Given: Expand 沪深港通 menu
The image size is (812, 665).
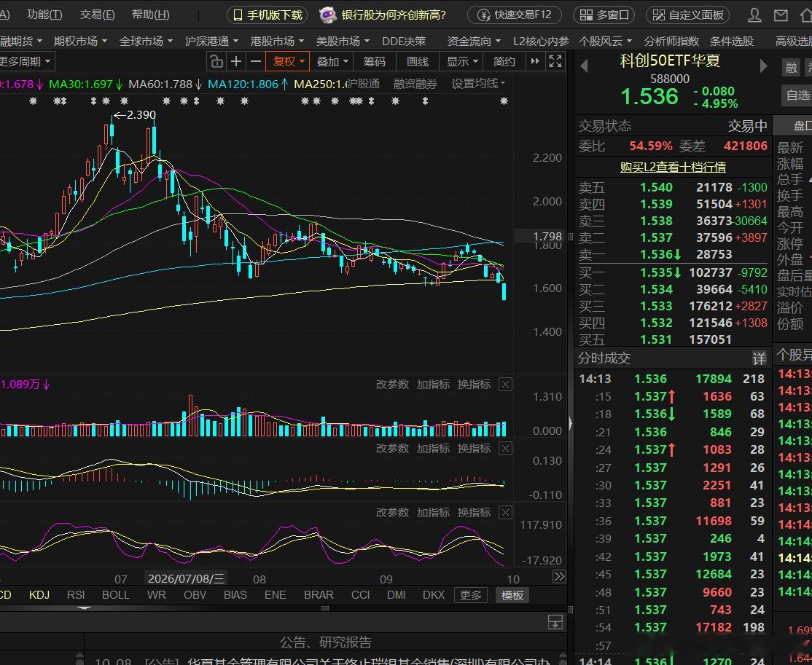Looking at the screenshot, I should coord(212,41).
